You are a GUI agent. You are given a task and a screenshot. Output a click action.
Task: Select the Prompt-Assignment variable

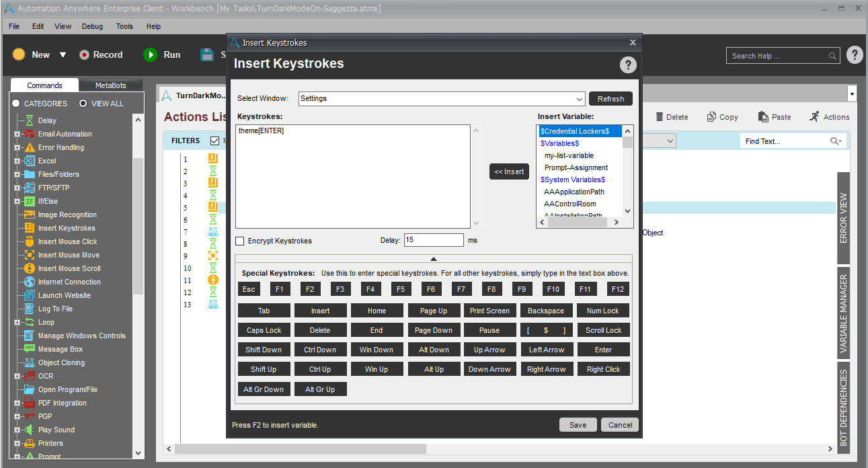click(576, 167)
